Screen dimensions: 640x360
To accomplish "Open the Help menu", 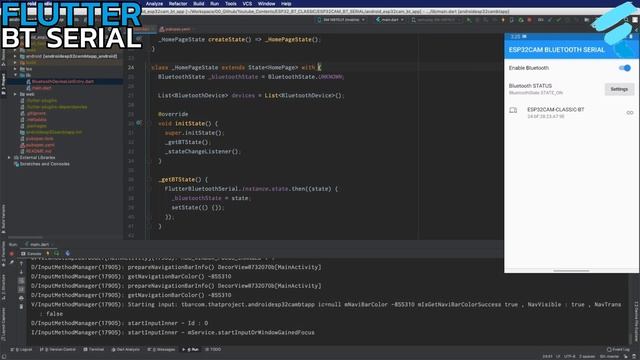I will [x=286, y=4].
